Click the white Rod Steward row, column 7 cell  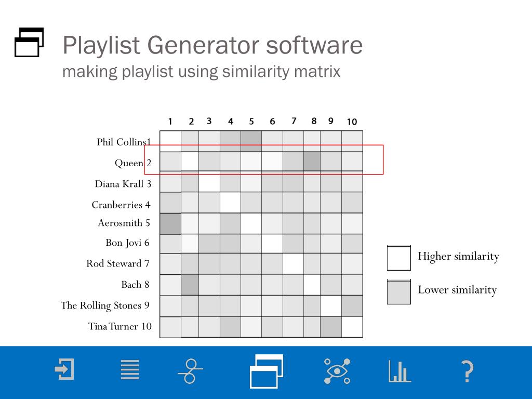(x=293, y=264)
